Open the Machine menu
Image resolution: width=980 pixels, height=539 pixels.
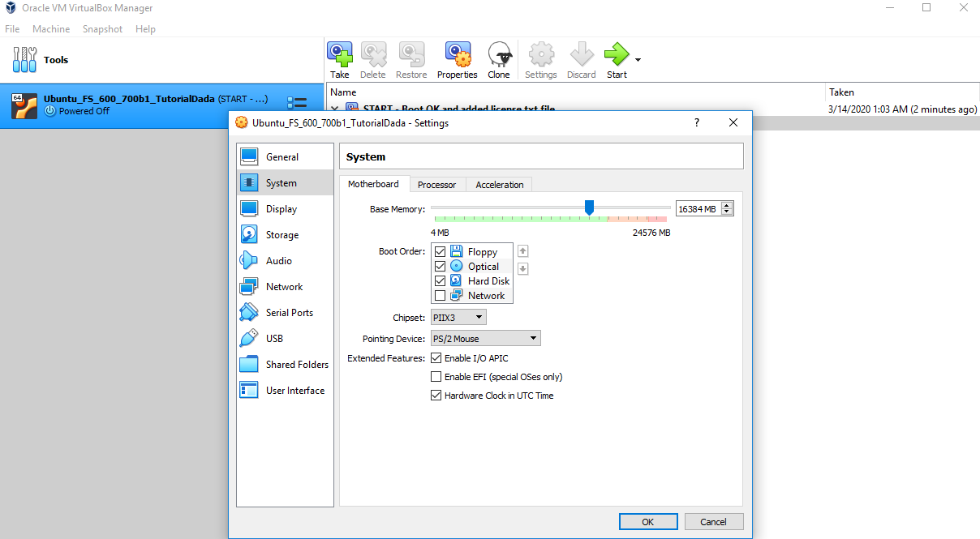tap(51, 29)
